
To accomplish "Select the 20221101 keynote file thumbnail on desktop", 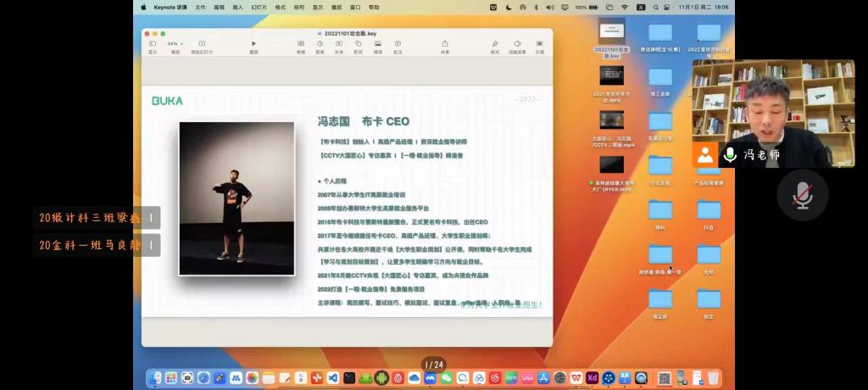I will [611, 34].
